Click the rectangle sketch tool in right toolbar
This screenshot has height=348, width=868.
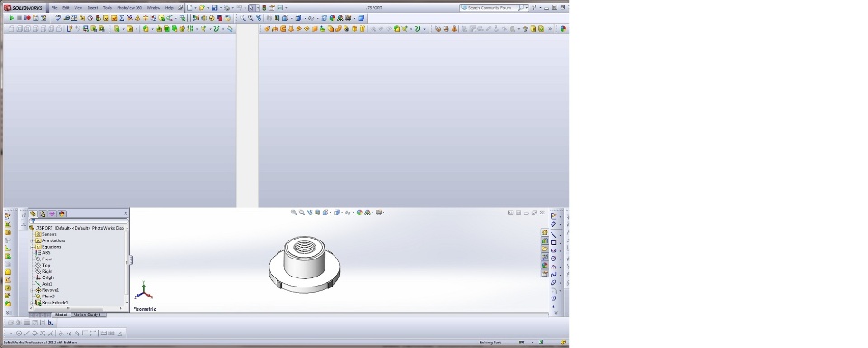click(x=553, y=243)
